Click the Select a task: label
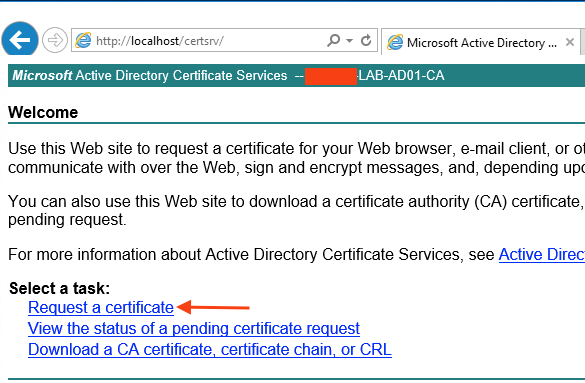Screen dimensions: 585x383 tap(60, 288)
